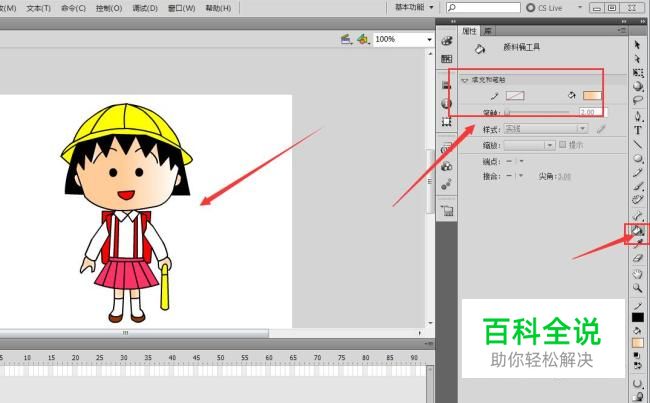This screenshot has height=403, width=650.
Task: Open the 样式 stroke style dropdown
Action: click(x=545, y=129)
